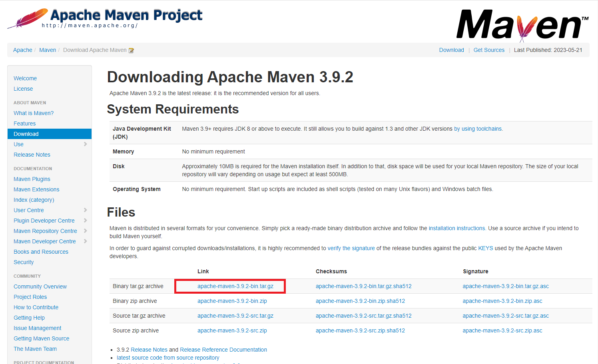Open apache-maven-3.9.2-src.tar.gz.sha512 checksum

[364, 316]
